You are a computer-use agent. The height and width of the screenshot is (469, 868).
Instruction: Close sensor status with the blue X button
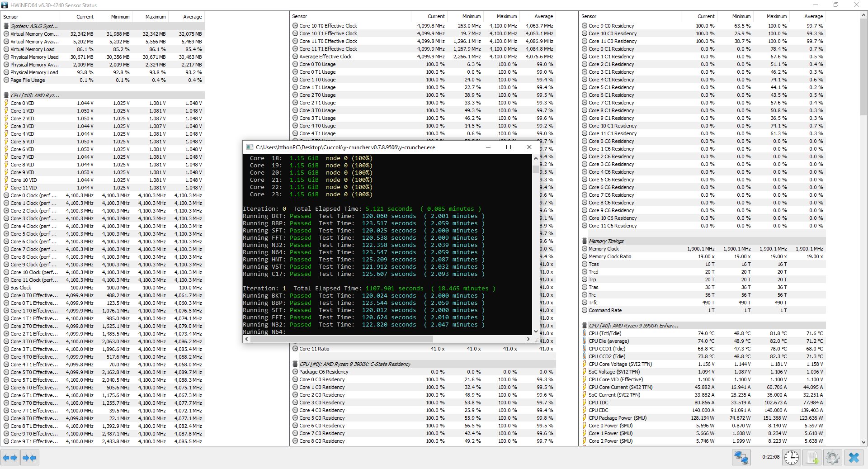point(854,458)
